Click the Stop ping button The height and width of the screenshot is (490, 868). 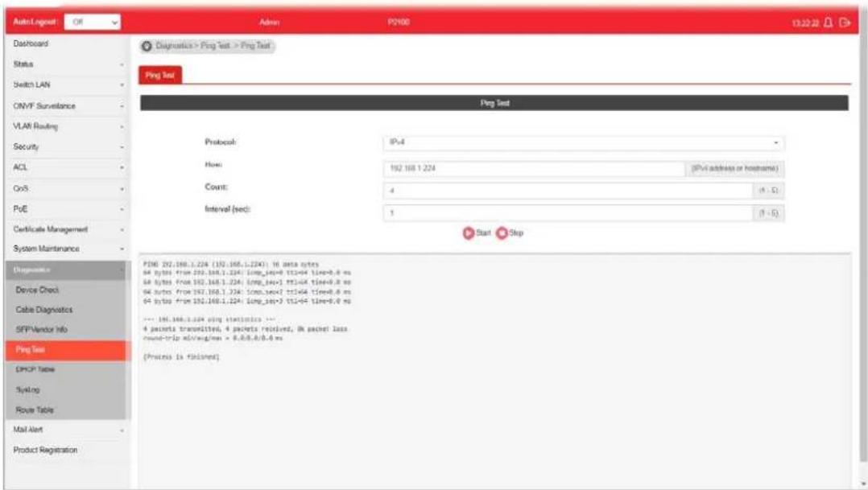(x=509, y=233)
